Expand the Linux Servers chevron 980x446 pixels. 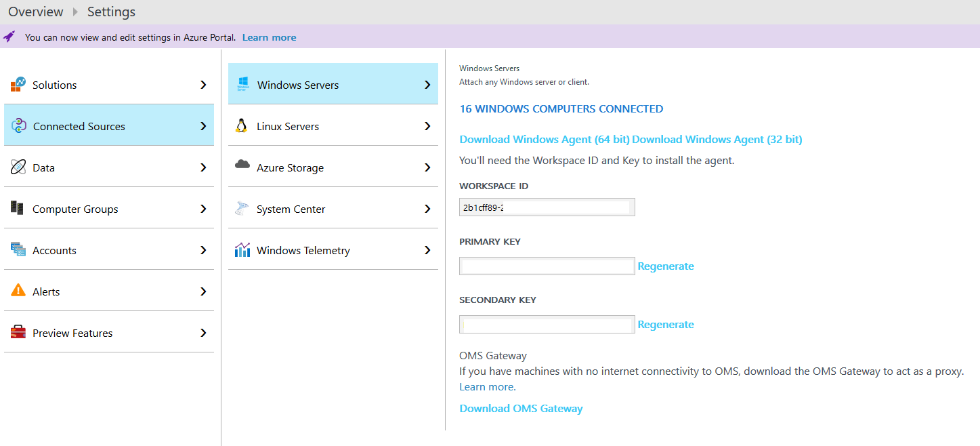[x=427, y=126]
